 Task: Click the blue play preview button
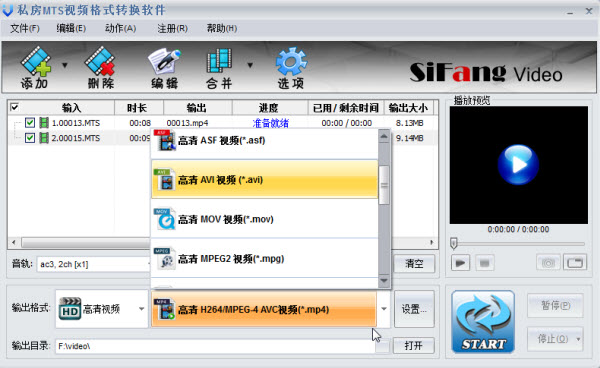[518, 164]
